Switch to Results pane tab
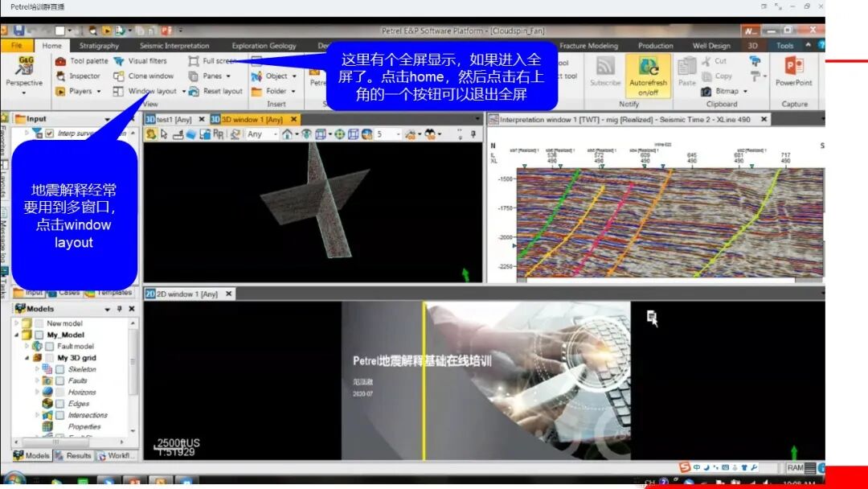Image resolution: width=868 pixels, height=489 pixels. click(x=73, y=455)
